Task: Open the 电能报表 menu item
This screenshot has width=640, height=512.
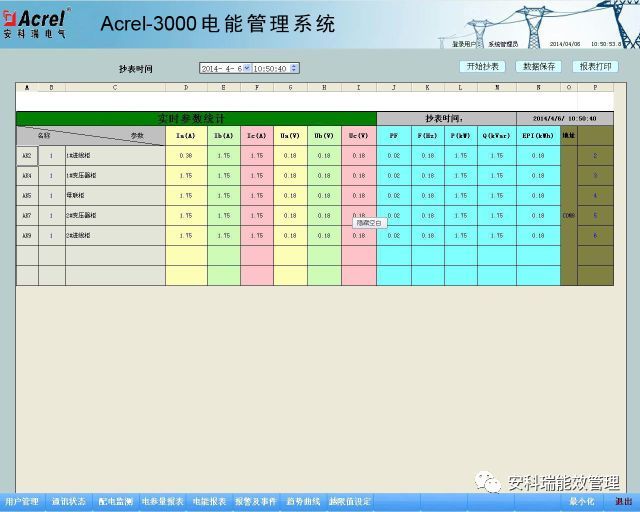Action: [x=209, y=501]
